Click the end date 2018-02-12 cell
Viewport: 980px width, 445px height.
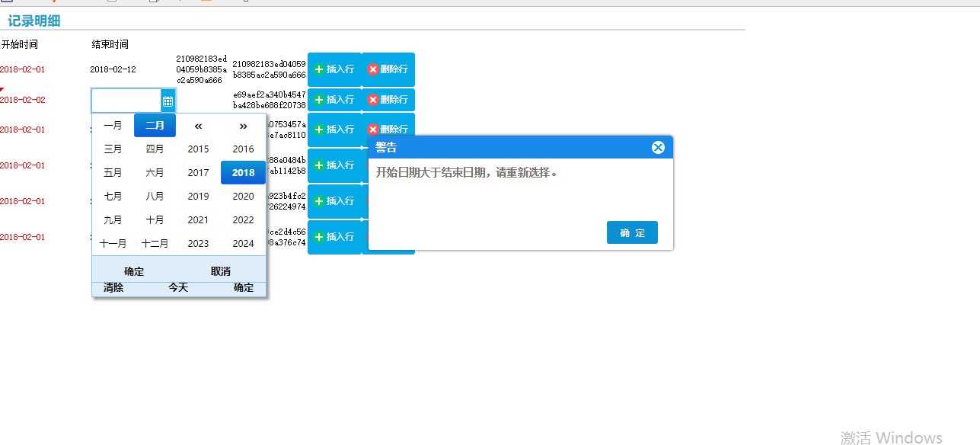point(113,69)
